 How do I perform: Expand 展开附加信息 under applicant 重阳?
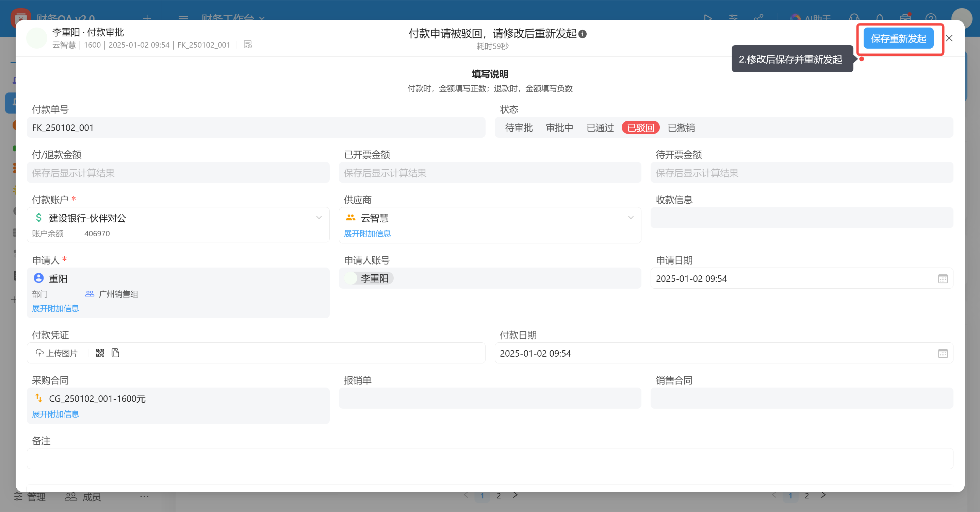click(x=55, y=309)
